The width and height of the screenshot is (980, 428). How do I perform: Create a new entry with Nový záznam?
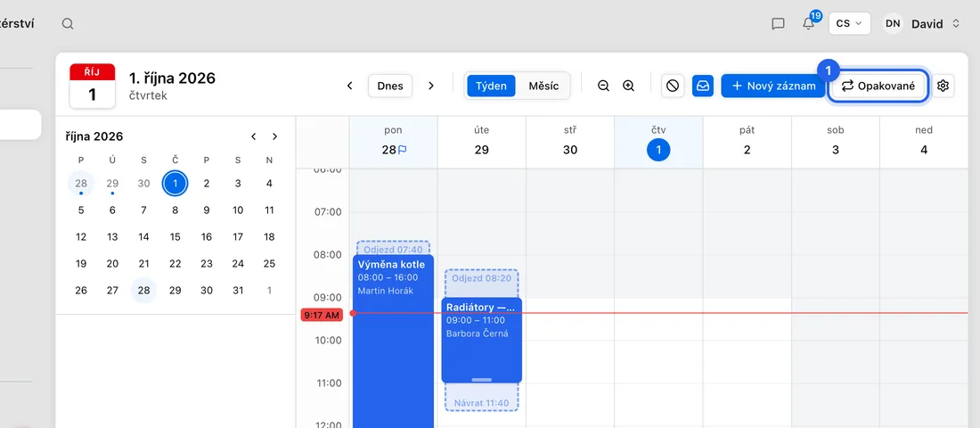point(773,86)
